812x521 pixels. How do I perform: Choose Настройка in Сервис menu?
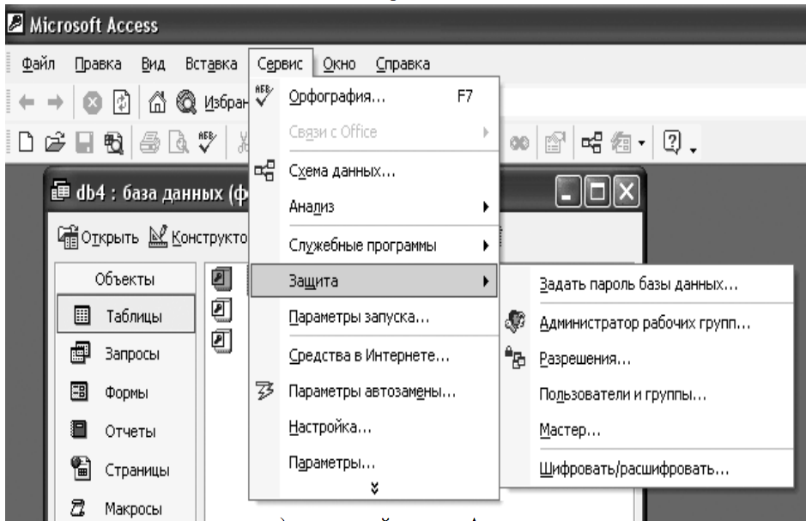click(374, 427)
